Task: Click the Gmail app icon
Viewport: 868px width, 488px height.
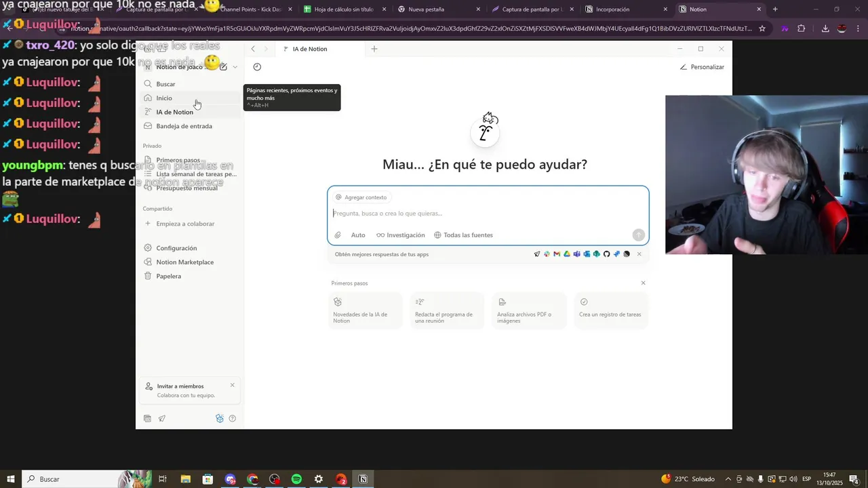Action: pyautogui.click(x=557, y=254)
